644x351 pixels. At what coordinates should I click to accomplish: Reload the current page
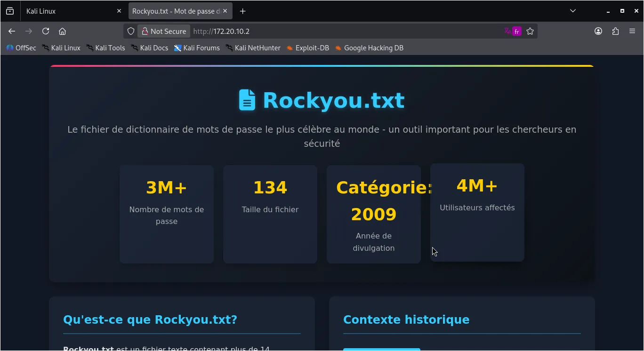tap(46, 31)
